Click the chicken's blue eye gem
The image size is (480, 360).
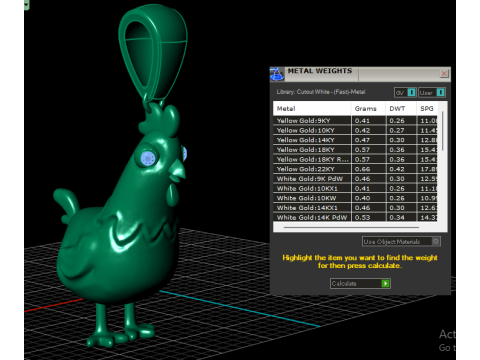(x=148, y=158)
